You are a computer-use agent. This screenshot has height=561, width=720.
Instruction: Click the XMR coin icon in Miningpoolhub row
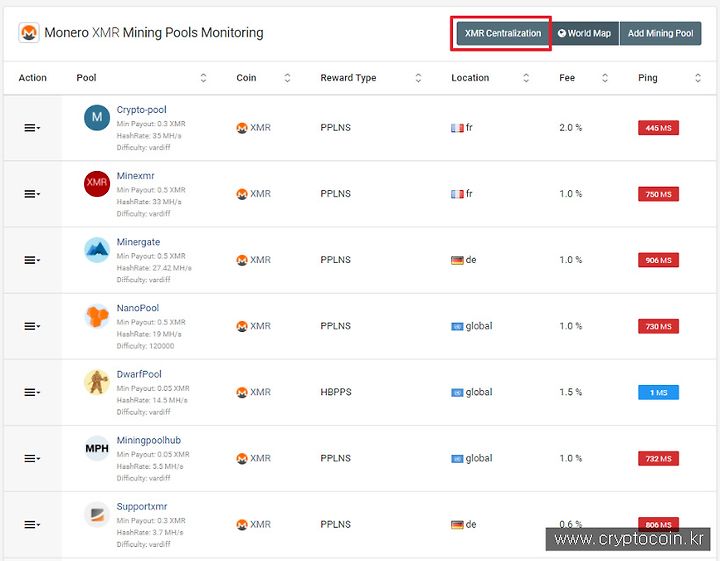coord(242,459)
